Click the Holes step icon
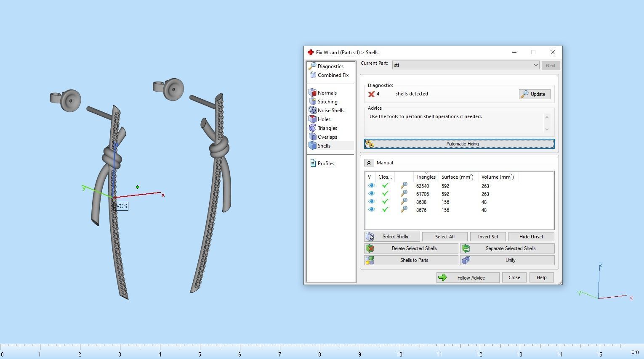This screenshot has width=644, height=359. pos(312,119)
